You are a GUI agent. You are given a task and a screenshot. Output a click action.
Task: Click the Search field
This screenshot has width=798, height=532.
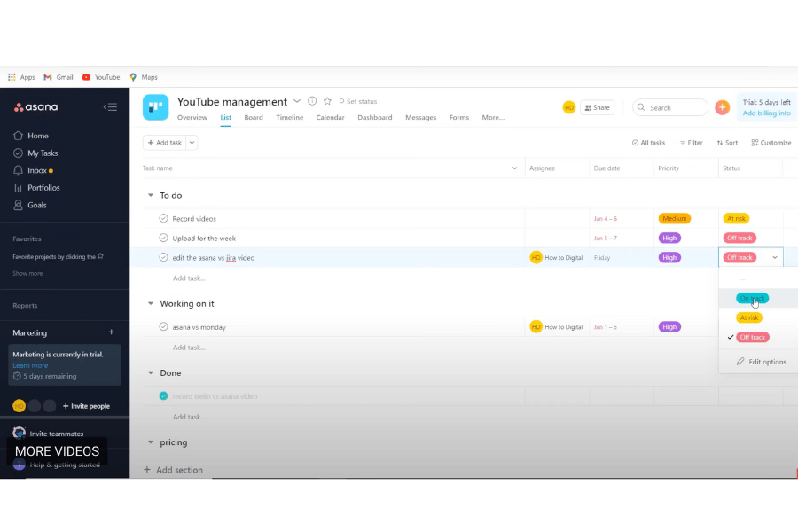coord(670,106)
